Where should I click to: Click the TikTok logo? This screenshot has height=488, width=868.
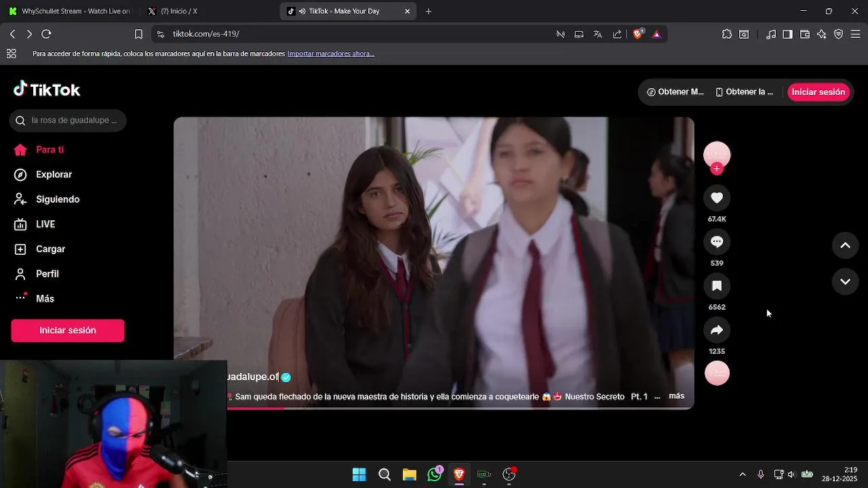click(47, 89)
